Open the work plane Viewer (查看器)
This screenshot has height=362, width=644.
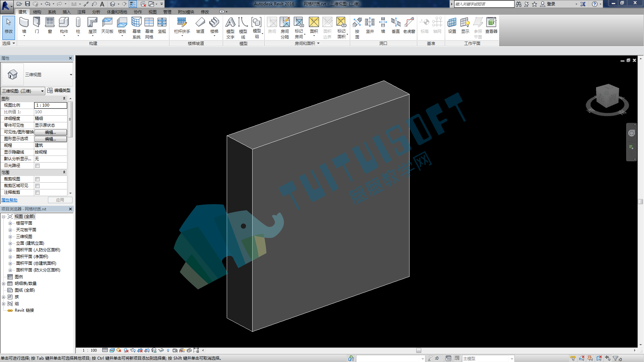491,26
